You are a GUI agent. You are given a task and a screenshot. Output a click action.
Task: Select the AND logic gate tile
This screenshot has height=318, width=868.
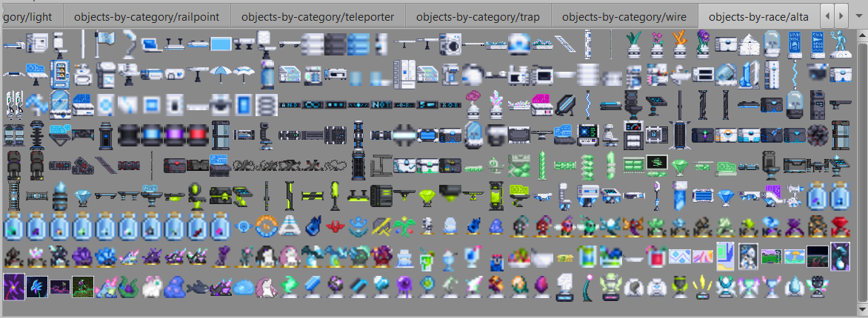coord(290,104)
